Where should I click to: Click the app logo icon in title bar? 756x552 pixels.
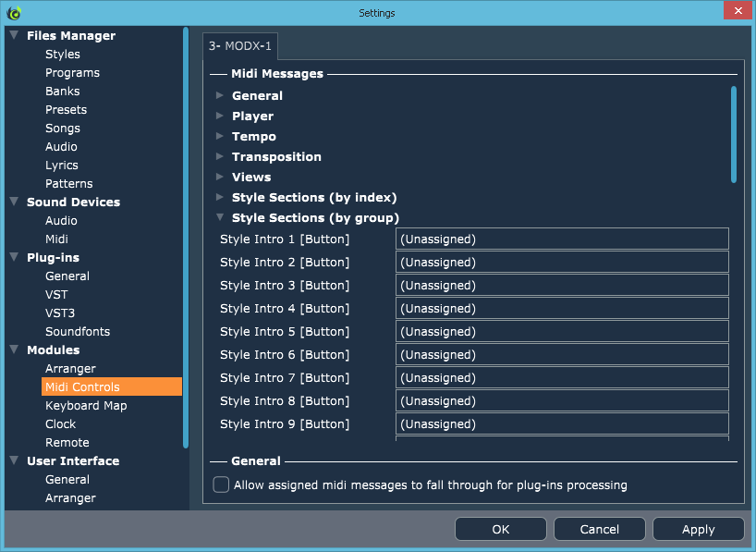point(14,13)
